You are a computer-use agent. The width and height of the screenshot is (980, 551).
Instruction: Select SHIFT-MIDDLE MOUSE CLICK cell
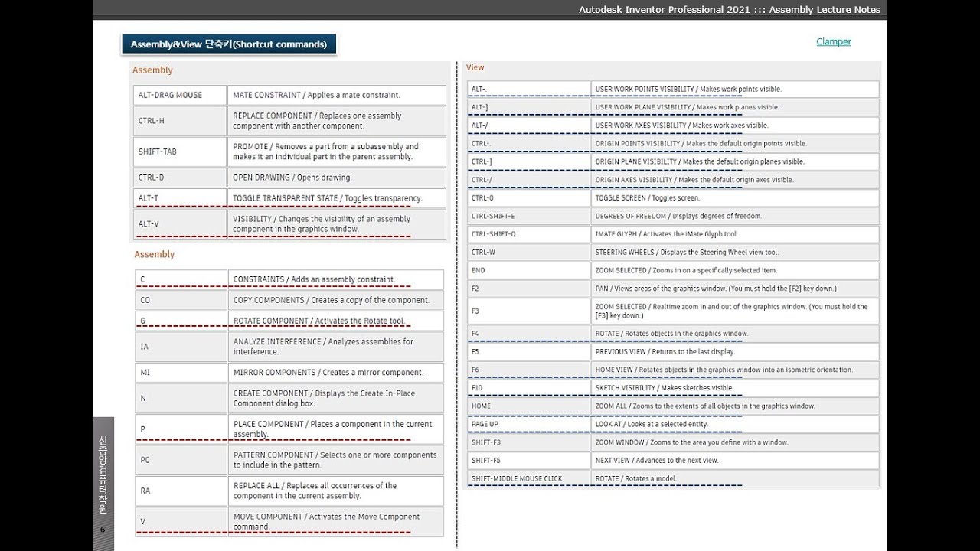point(529,478)
